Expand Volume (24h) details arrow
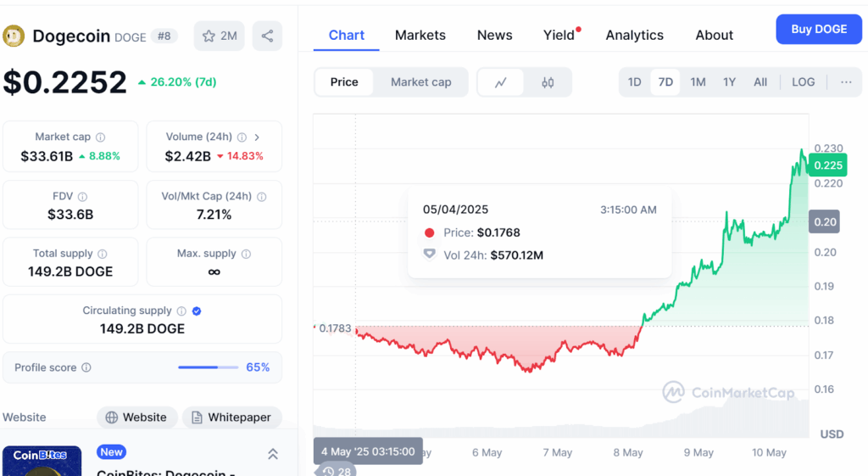This screenshot has height=476, width=868. (257, 137)
